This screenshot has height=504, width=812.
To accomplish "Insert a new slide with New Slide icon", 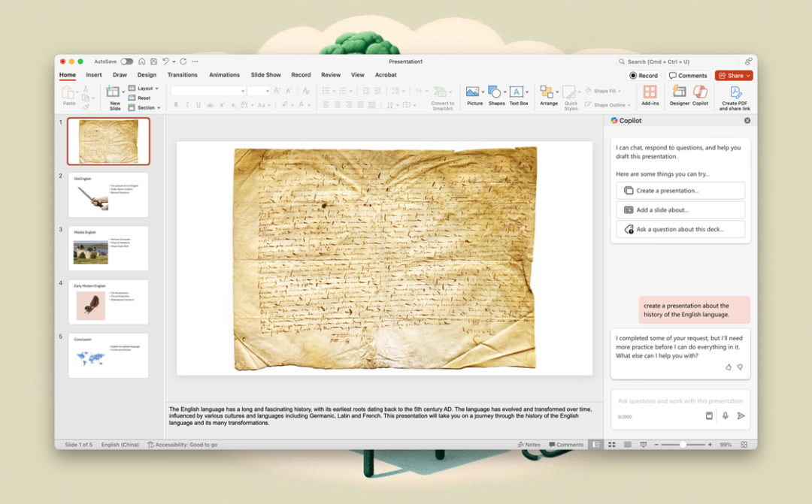I will pos(112,92).
